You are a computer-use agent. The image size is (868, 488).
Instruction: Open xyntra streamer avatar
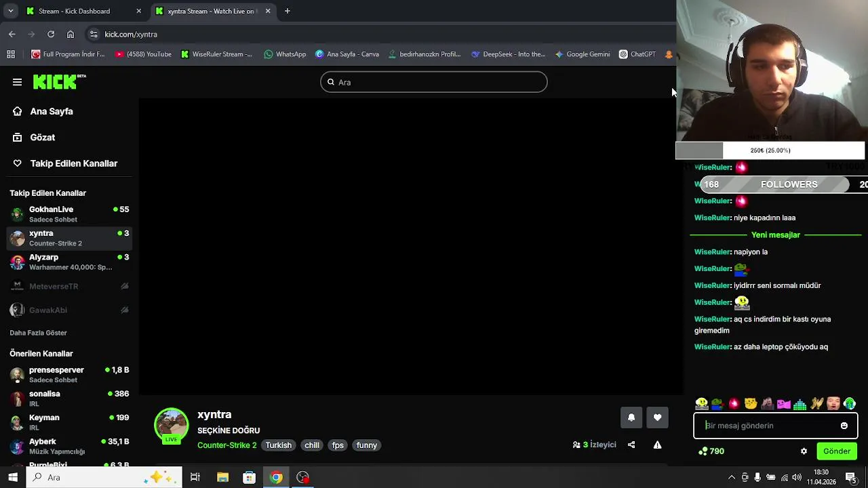[x=172, y=425]
